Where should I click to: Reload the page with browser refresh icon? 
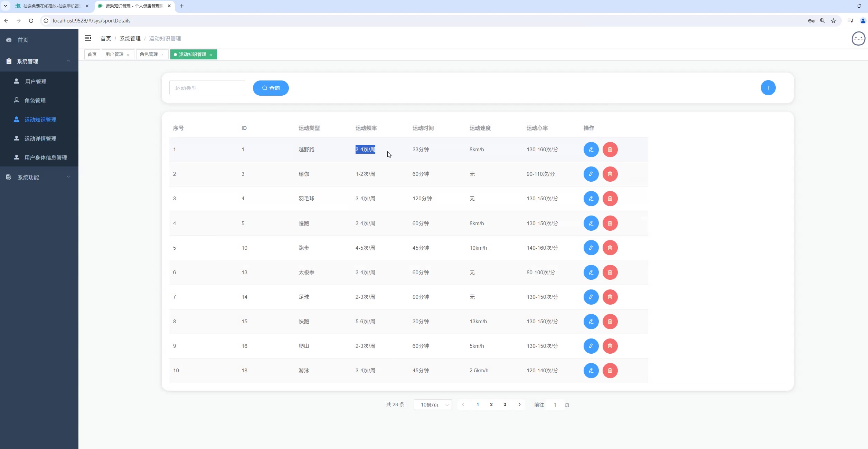pos(31,21)
